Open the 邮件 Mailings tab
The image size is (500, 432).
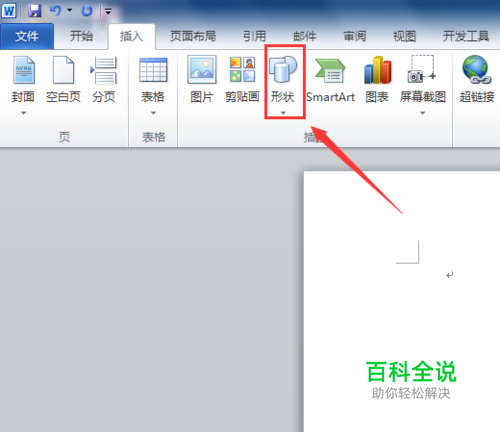304,36
